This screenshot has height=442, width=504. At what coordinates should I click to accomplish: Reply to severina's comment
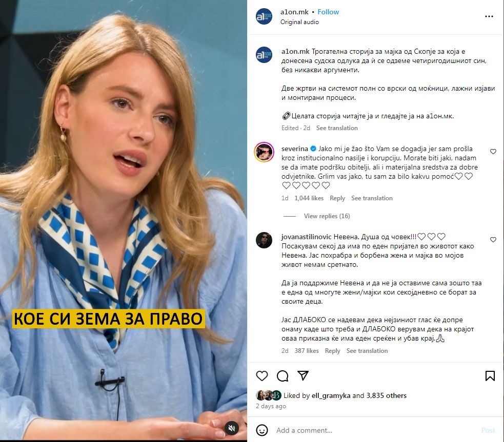pyautogui.click(x=337, y=198)
